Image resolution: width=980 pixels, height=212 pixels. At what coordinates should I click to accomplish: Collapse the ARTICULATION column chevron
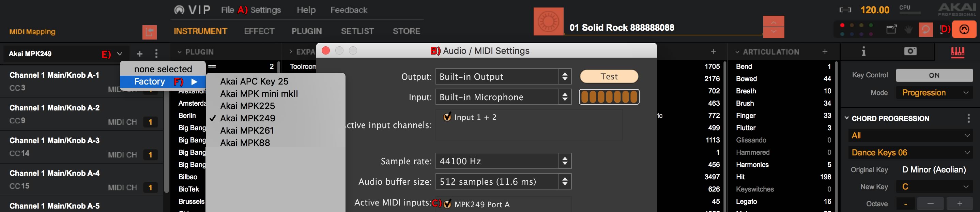tap(737, 52)
